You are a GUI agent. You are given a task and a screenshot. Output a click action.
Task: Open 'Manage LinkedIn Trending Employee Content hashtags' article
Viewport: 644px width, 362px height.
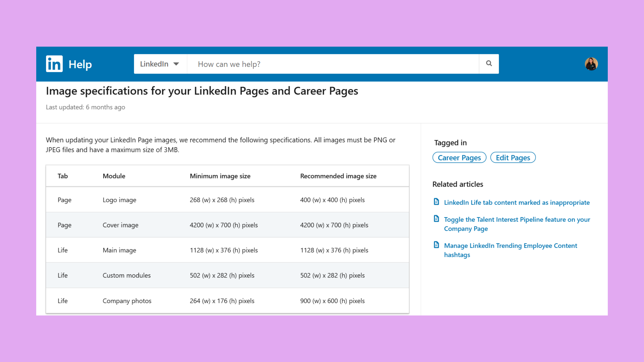point(510,250)
